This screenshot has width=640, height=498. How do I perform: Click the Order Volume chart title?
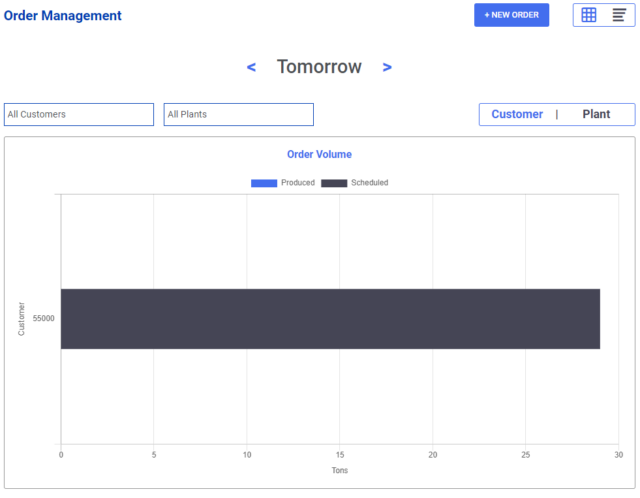click(x=319, y=154)
